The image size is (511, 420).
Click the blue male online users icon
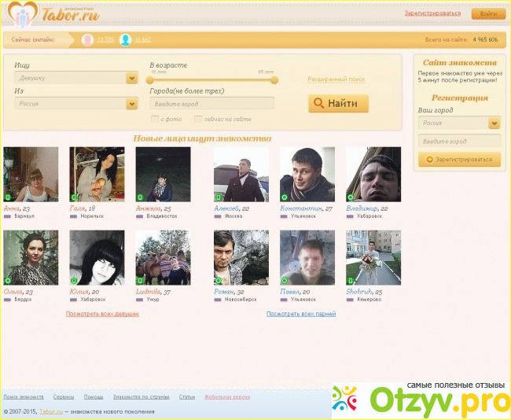[125, 39]
